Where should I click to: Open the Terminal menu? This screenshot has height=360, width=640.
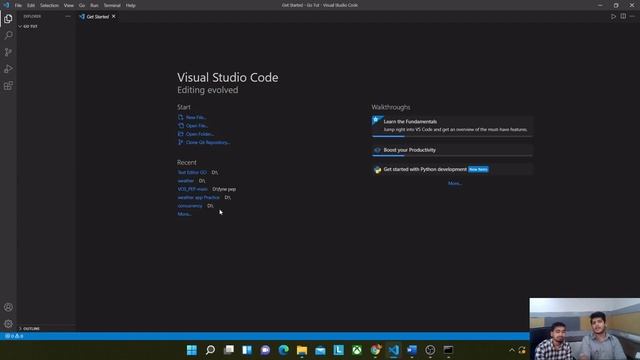tap(112, 5)
